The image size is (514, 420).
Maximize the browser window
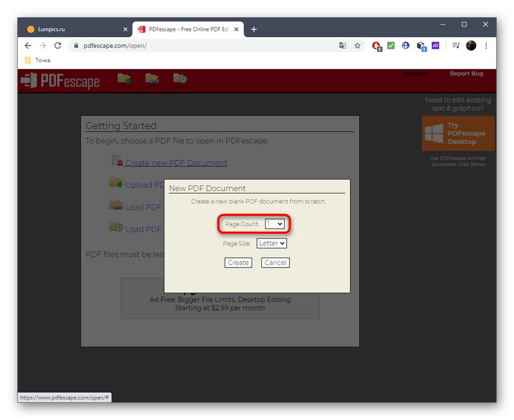point(464,24)
